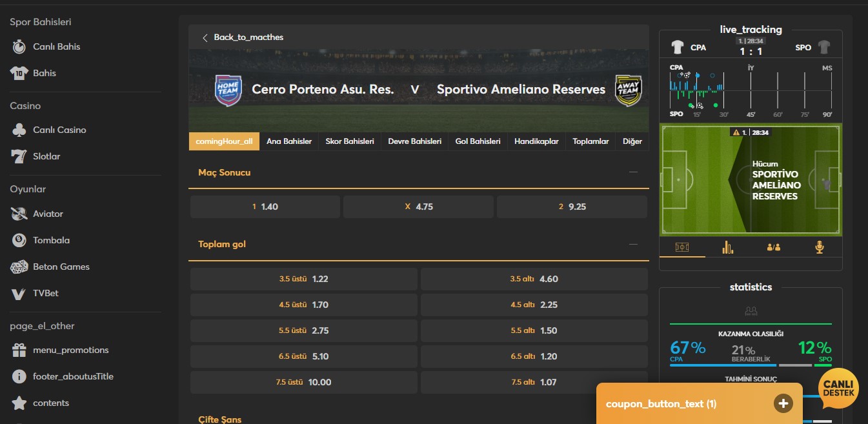Switch to Handikaplar tab
The image size is (868, 424).
536,141
